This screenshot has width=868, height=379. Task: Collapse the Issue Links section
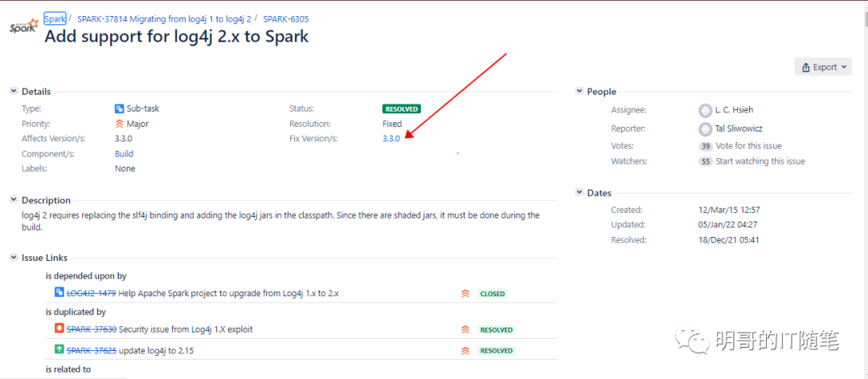tap(14, 257)
